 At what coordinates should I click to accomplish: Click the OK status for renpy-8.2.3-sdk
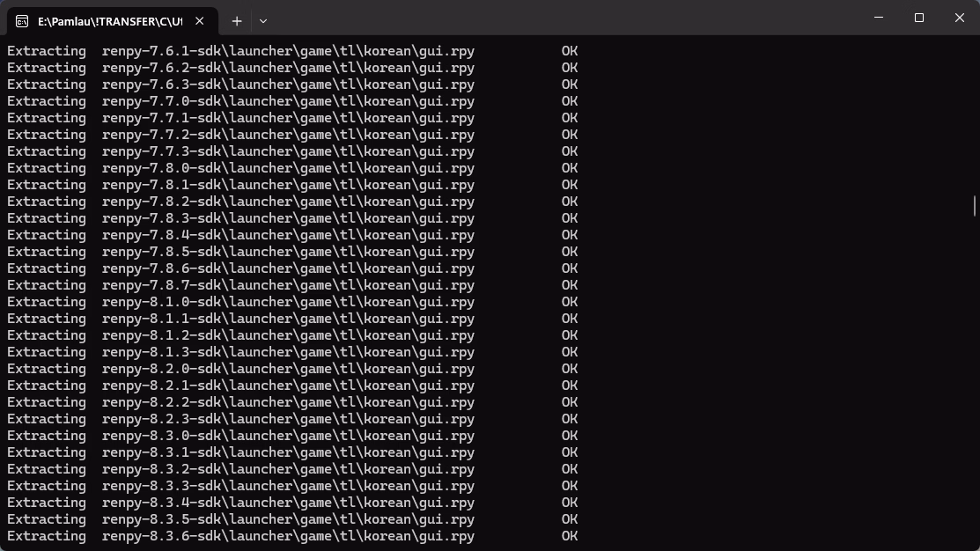(x=570, y=419)
